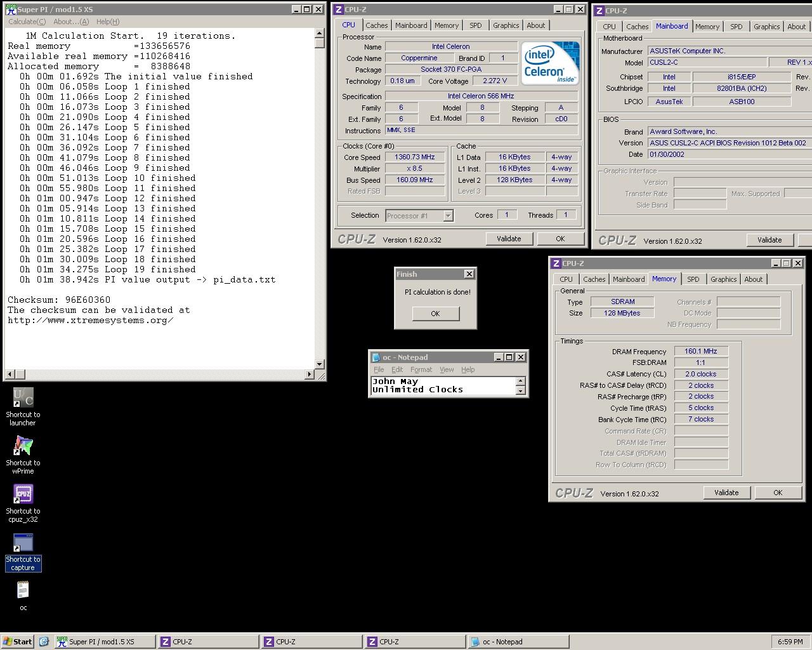Viewport: 812px width, 650px height.
Task: Open View menu in Notepad
Action: (x=447, y=369)
